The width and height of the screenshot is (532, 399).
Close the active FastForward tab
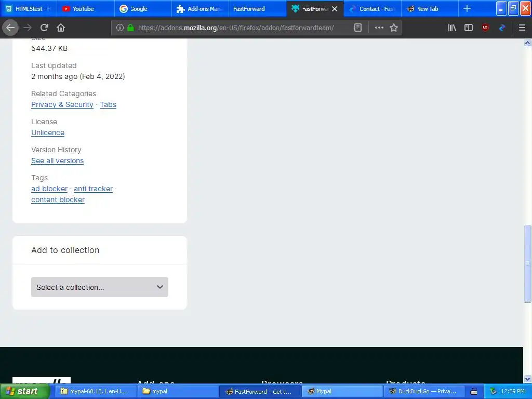click(x=335, y=9)
